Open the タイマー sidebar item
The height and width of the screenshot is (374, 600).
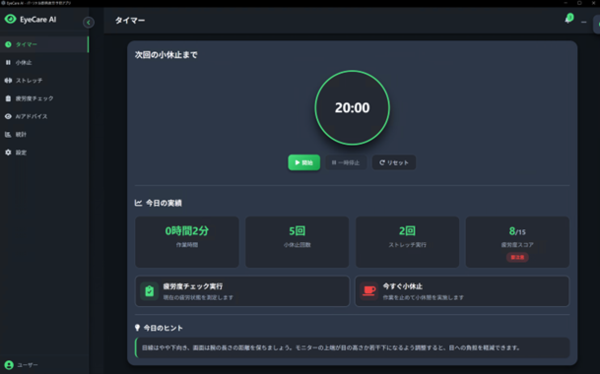point(44,44)
